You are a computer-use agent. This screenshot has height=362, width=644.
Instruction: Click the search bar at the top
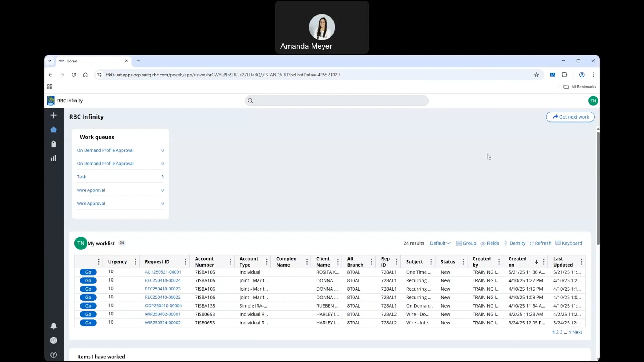click(x=336, y=101)
